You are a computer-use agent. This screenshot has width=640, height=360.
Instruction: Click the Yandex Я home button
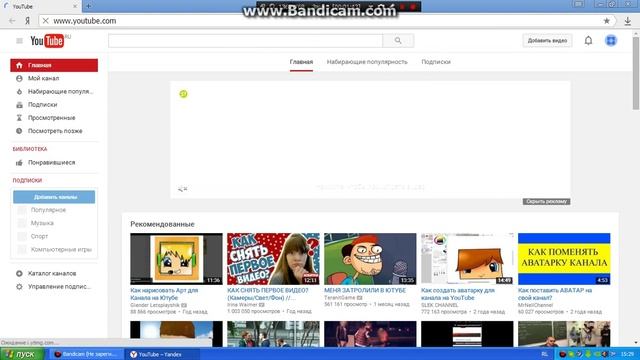(x=27, y=21)
